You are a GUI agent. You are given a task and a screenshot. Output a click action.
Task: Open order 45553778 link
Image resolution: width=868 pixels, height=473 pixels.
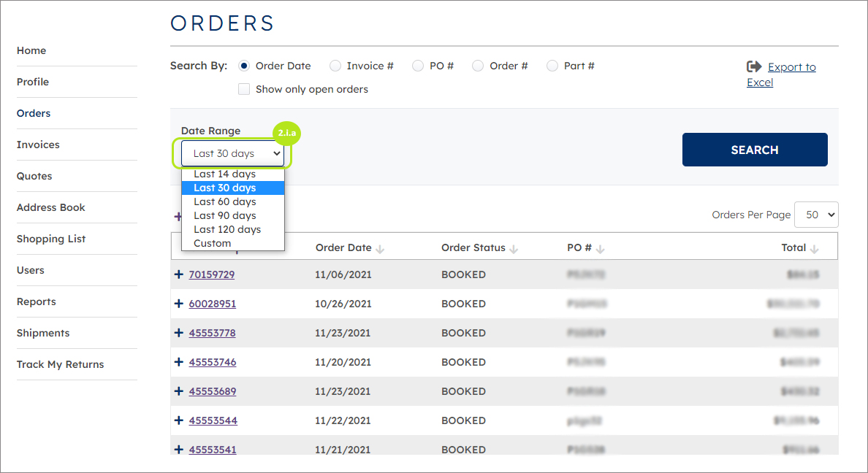point(212,333)
